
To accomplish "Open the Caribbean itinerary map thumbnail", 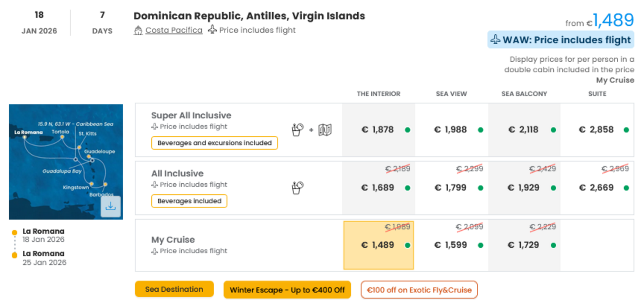I will click(x=66, y=162).
